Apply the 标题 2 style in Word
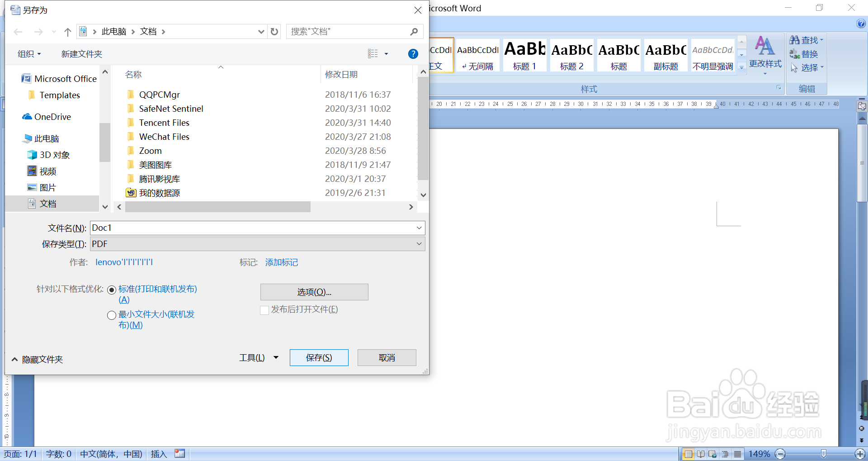868x461 pixels. (572, 55)
